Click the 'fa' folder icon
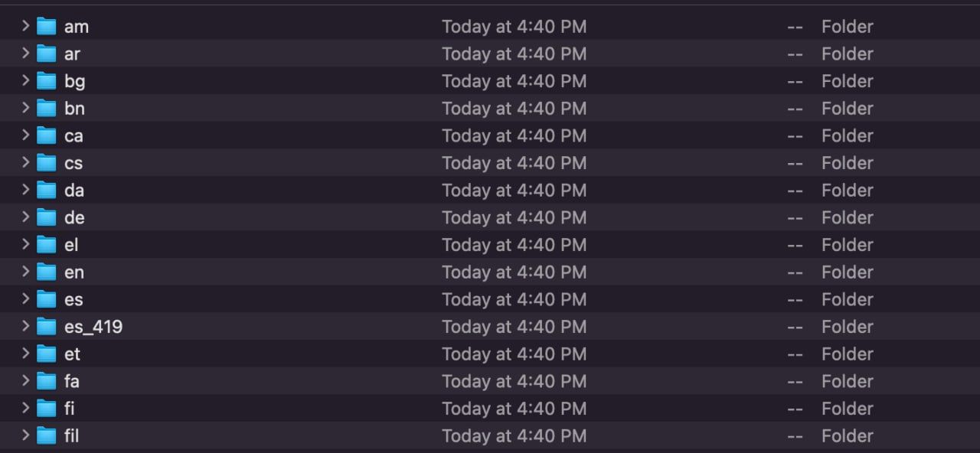Viewport: 980px width, 453px height. (47, 381)
